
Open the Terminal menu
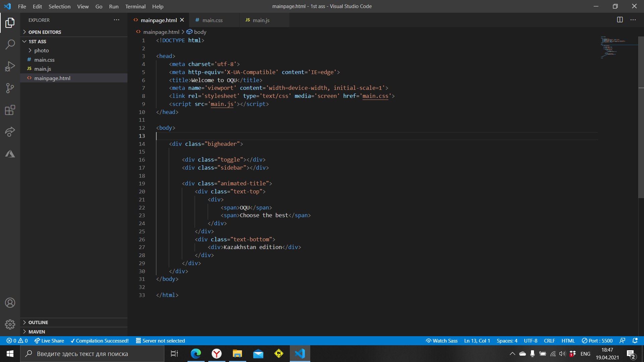coord(135,6)
